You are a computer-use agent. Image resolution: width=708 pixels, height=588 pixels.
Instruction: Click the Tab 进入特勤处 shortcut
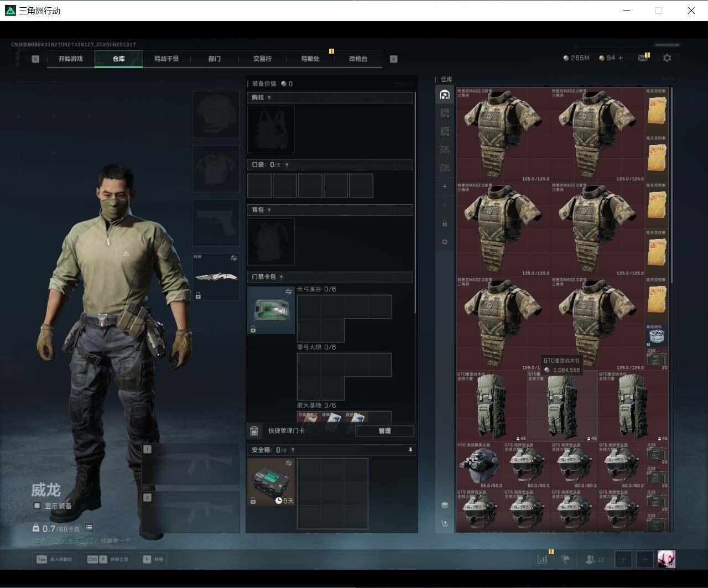55,559
